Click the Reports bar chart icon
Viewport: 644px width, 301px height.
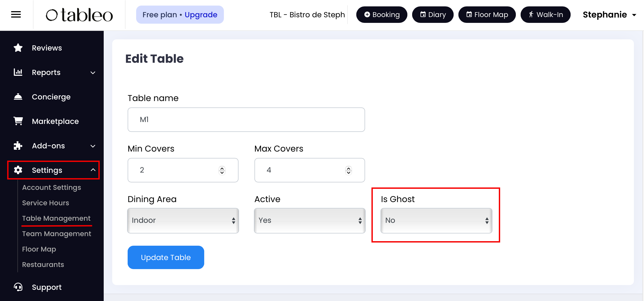coord(18,72)
